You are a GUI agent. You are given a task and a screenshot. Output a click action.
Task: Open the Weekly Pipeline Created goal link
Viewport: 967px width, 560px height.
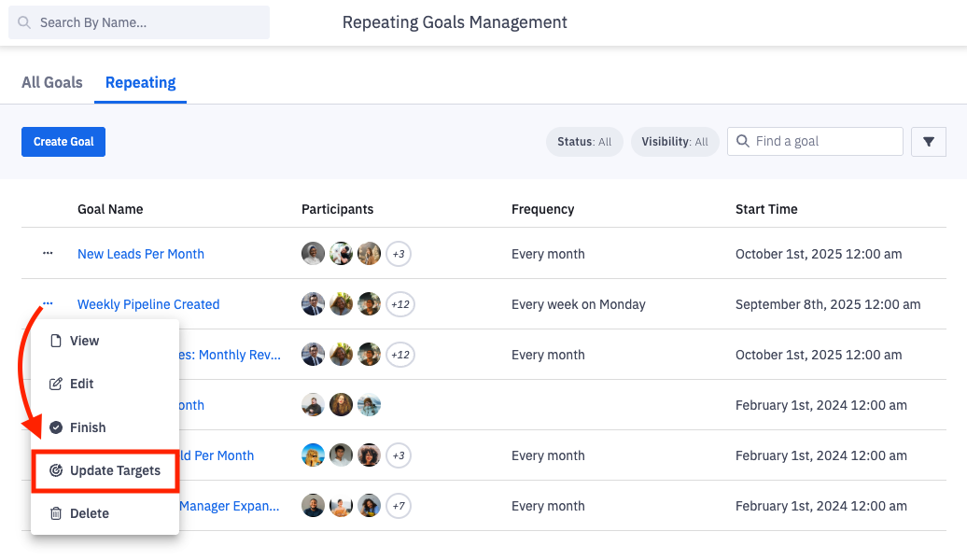[x=148, y=304]
